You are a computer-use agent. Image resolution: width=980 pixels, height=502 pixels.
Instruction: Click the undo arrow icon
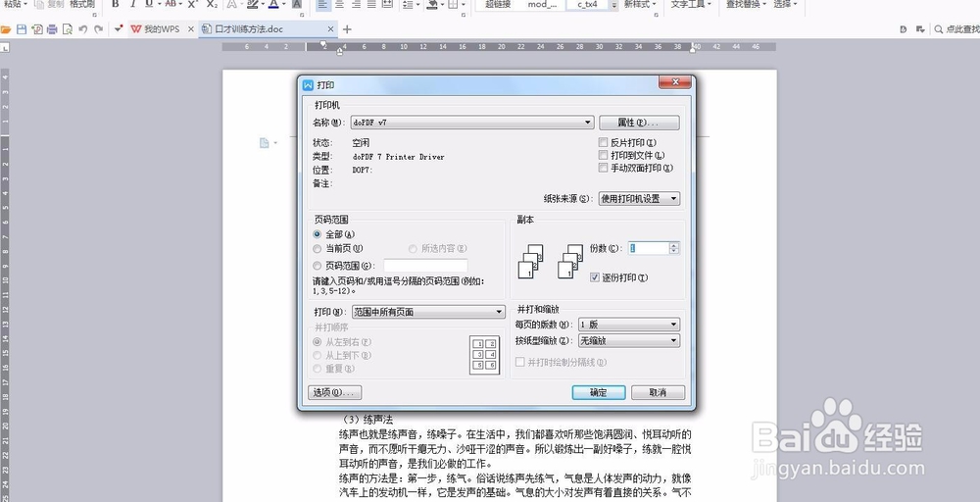pyautogui.click(x=82, y=29)
